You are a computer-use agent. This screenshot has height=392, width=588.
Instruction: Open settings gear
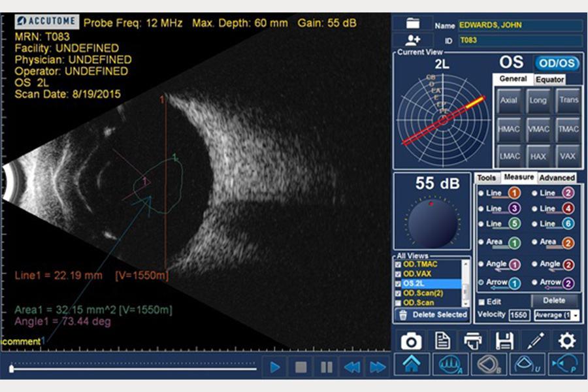(x=566, y=341)
